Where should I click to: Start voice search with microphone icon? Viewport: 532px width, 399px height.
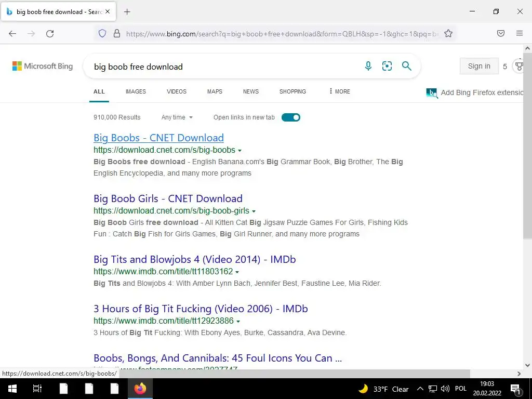point(368,66)
